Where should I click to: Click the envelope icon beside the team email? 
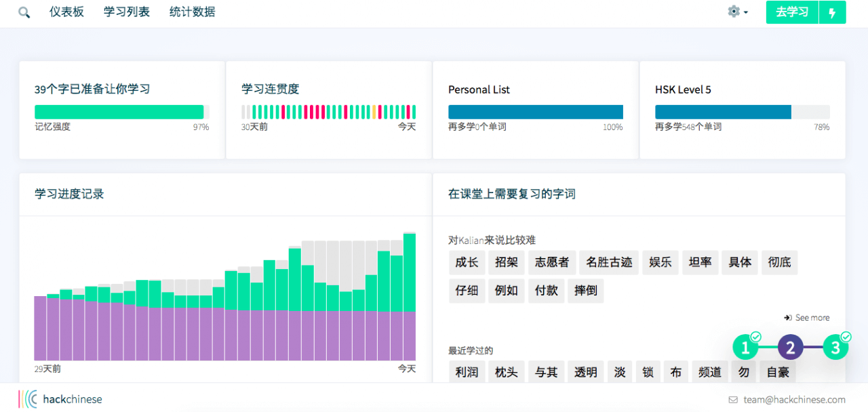[733, 400]
